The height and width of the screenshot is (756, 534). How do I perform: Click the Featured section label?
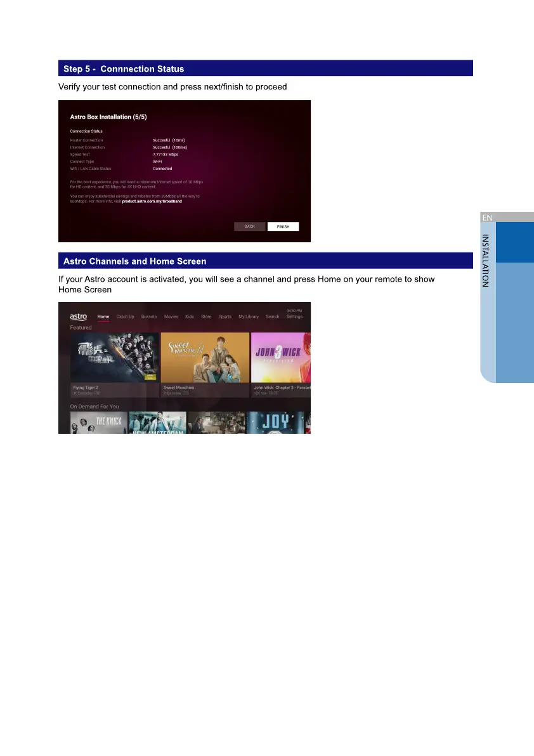click(81, 327)
